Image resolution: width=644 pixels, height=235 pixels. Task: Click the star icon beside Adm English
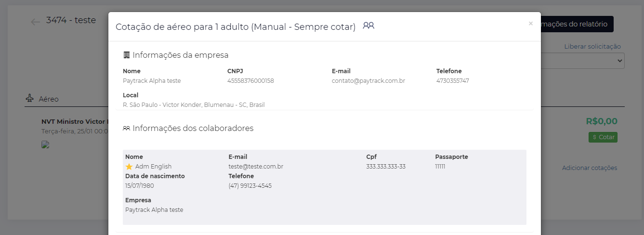[x=129, y=167]
